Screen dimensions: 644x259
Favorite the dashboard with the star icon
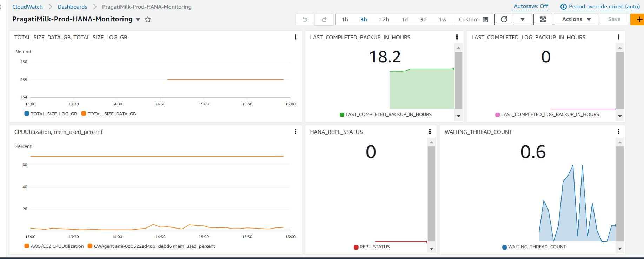tap(148, 20)
